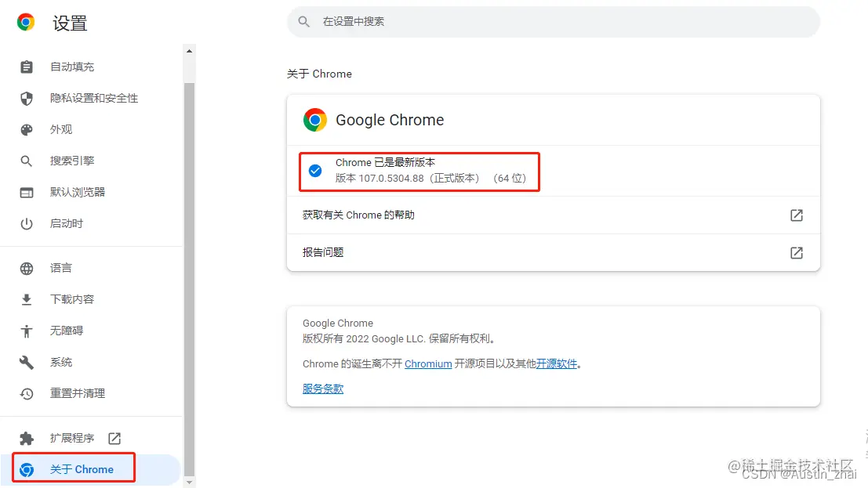The width and height of the screenshot is (868, 488).
Task: Click the 在设置中搜索 search field
Action: pyautogui.click(x=554, y=22)
